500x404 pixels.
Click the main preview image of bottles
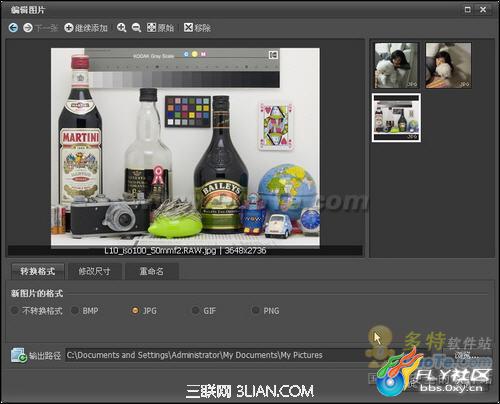point(185,147)
